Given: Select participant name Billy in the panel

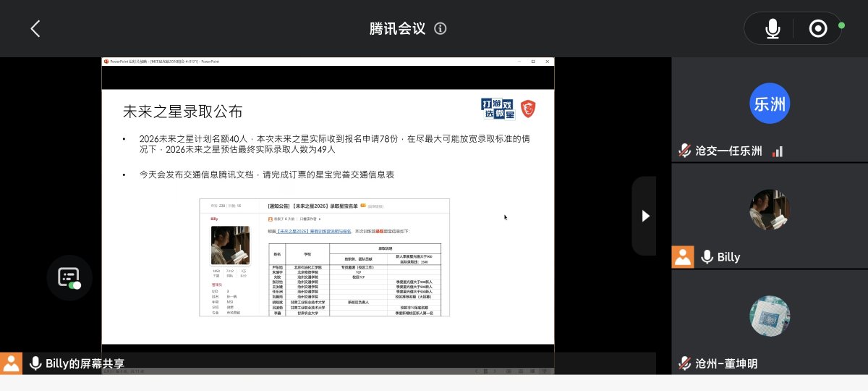Looking at the screenshot, I should 728,257.
